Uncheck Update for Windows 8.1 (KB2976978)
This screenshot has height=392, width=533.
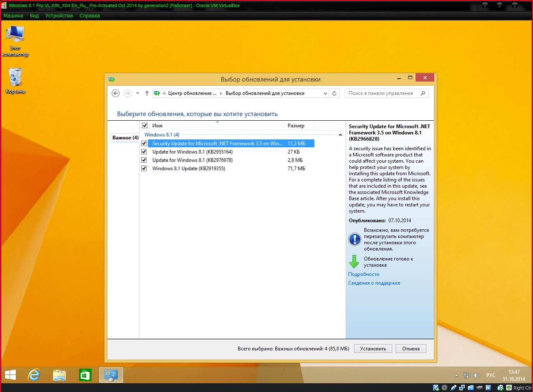pos(144,160)
